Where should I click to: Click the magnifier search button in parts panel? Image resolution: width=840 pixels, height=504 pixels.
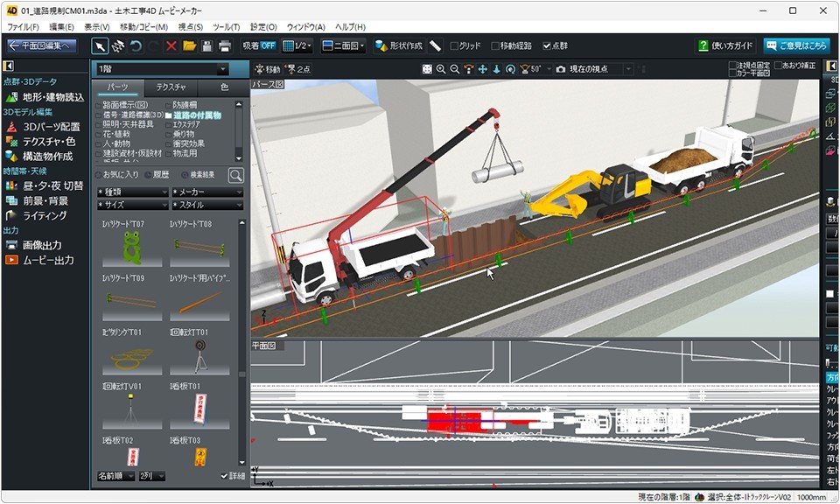pos(235,175)
